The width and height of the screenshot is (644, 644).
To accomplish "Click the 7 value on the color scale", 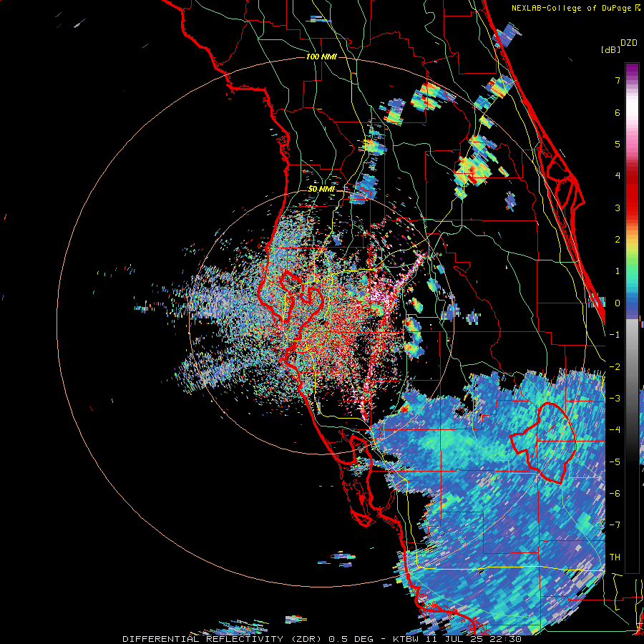I will [618, 80].
